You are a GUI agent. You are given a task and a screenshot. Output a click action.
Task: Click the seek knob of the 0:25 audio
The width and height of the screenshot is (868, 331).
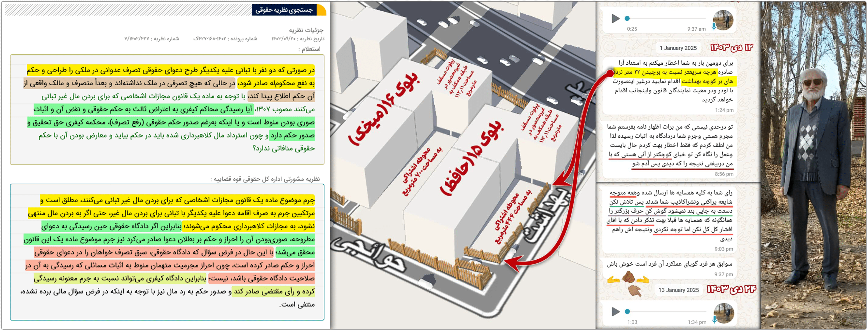[627, 19]
